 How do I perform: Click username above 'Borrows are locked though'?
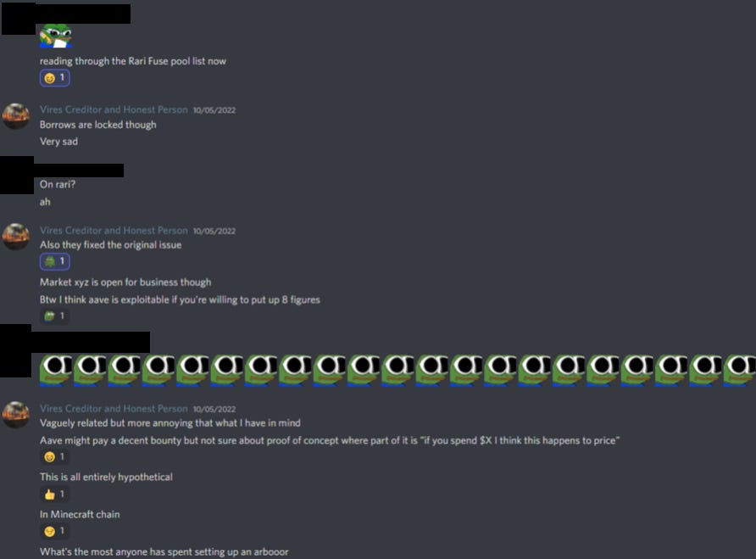114,109
